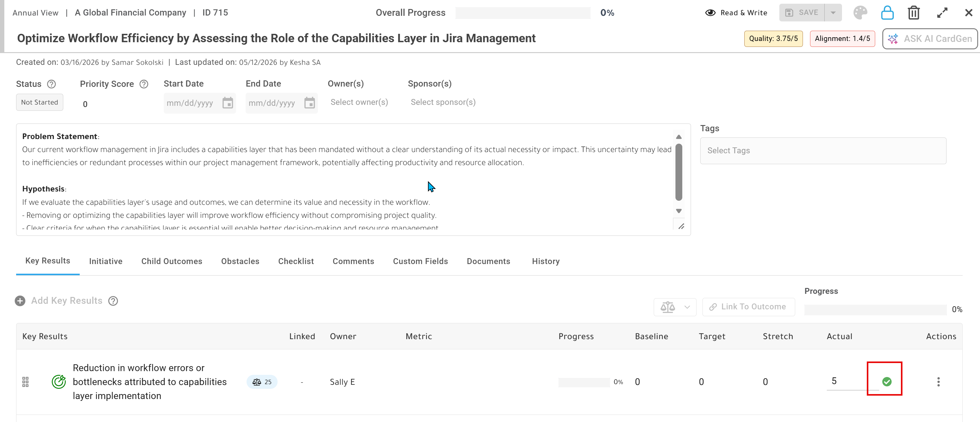Click the Sally E owner cell

(x=342, y=382)
